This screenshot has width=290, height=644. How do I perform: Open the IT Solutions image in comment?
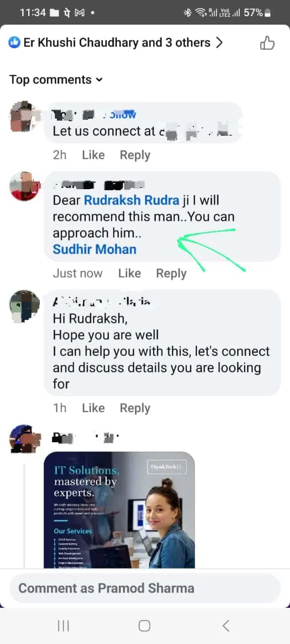pyautogui.click(x=119, y=510)
